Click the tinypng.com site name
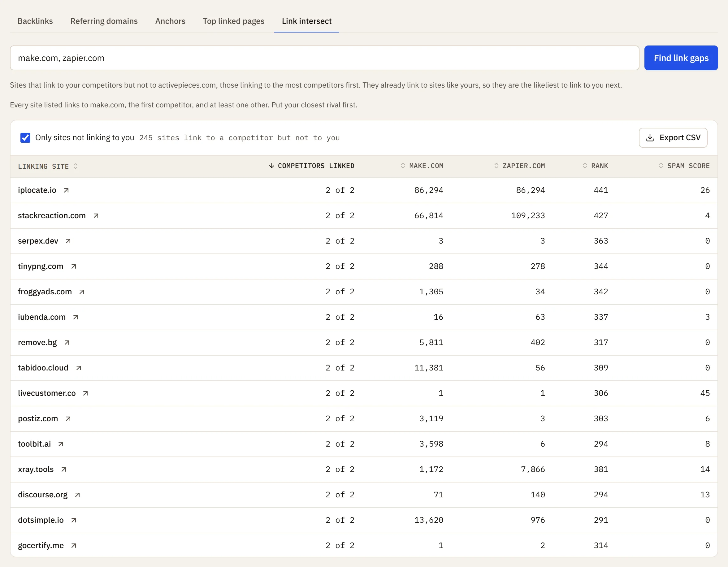728x567 pixels. pyautogui.click(x=41, y=266)
